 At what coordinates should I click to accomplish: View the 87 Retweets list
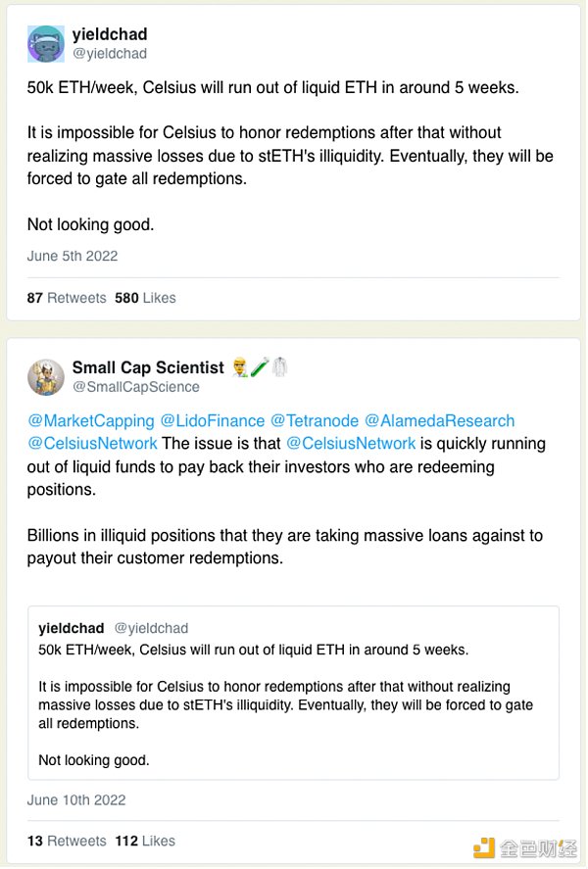tap(67, 298)
